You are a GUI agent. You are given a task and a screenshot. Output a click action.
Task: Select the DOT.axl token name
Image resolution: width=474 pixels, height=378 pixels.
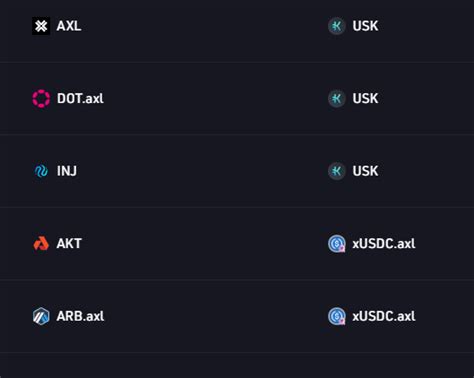tap(80, 99)
